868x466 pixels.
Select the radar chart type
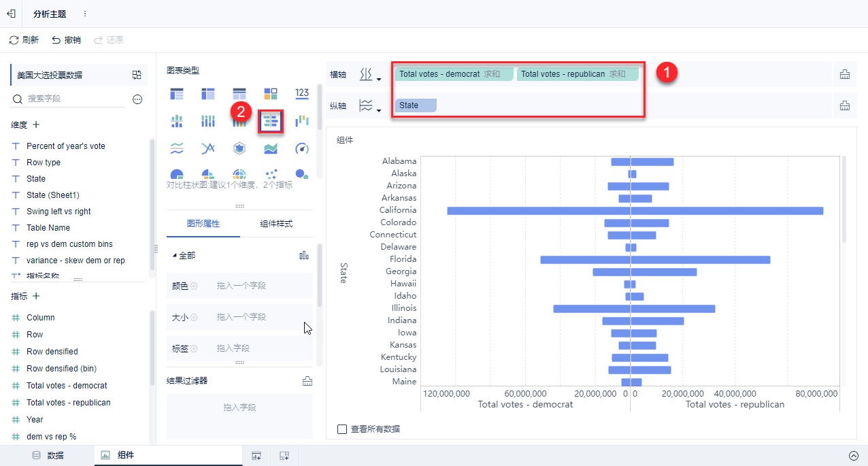pyautogui.click(x=239, y=148)
